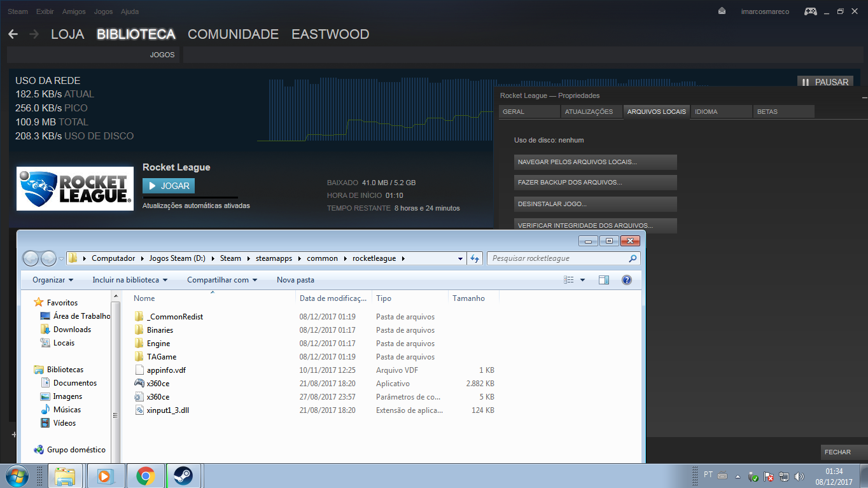Screen dimensions: 868x488
Task: Pause the download with PAUSAR
Action: (825, 82)
